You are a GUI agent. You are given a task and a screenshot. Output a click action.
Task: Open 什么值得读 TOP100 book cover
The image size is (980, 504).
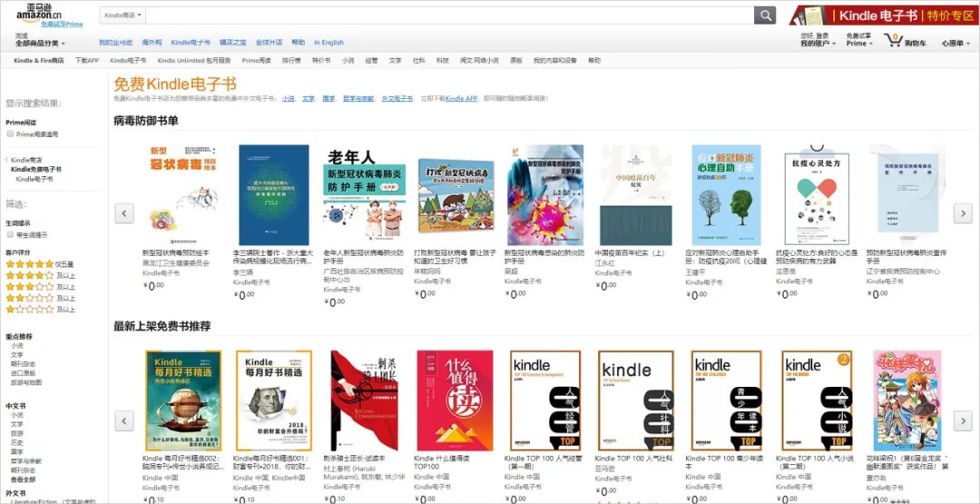point(455,400)
